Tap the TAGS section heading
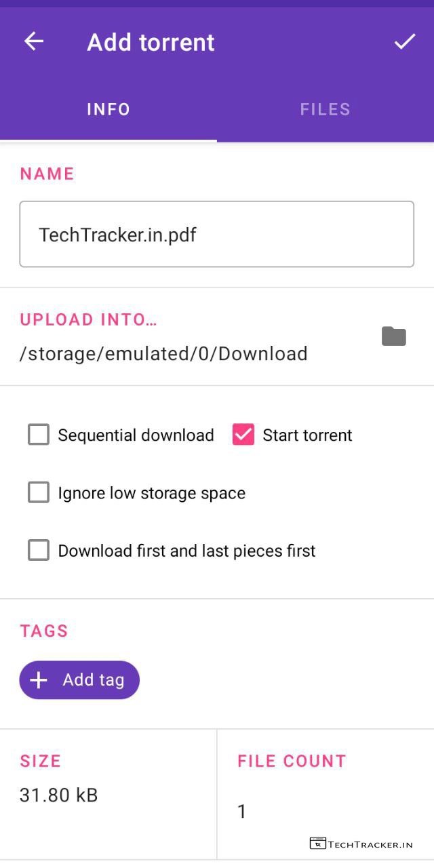Image resolution: width=434 pixels, height=868 pixels. (44, 631)
